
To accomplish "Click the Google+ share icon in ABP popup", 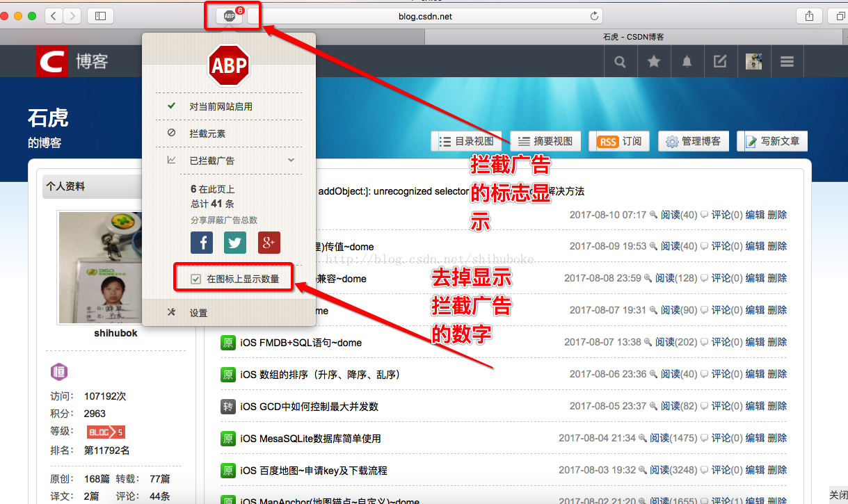I will pyautogui.click(x=269, y=243).
